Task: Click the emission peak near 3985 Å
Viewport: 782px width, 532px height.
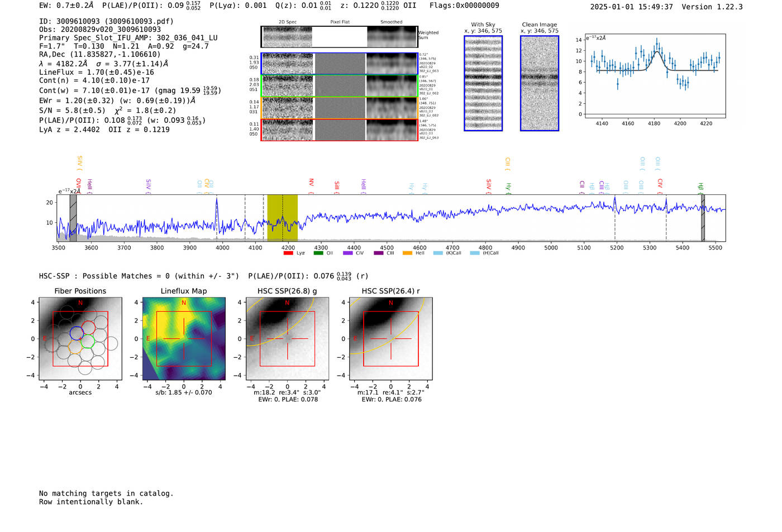Action: (217, 200)
